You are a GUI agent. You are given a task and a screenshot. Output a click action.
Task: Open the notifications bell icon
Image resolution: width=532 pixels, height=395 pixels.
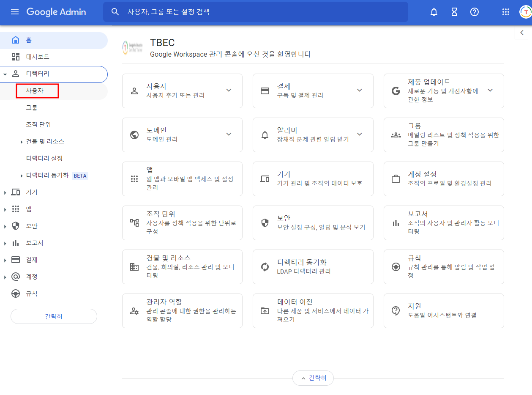point(434,12)
